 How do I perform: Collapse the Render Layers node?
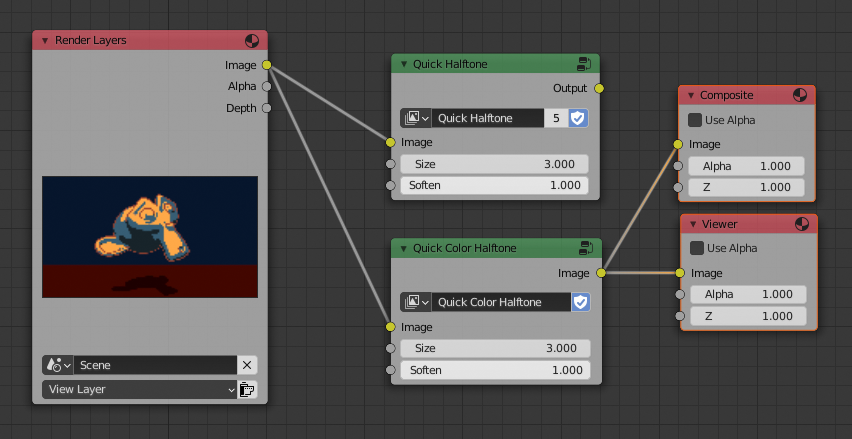(x=45, y=41)
